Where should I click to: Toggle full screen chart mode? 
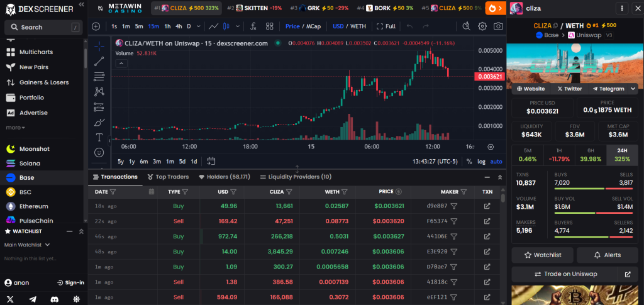(x=386, y=26)
